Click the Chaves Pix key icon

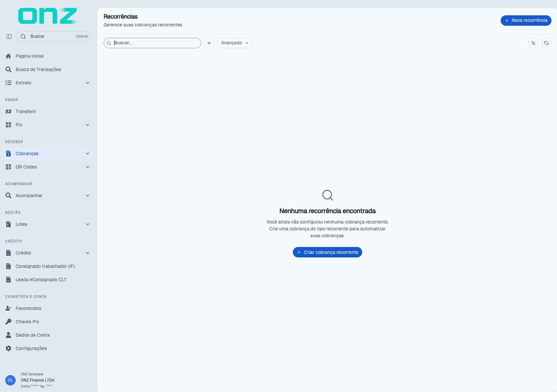8,322
